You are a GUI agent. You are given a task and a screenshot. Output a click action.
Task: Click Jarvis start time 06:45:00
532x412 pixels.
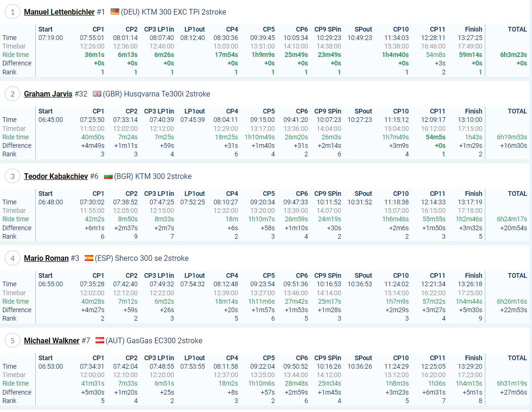click(50, 120)
